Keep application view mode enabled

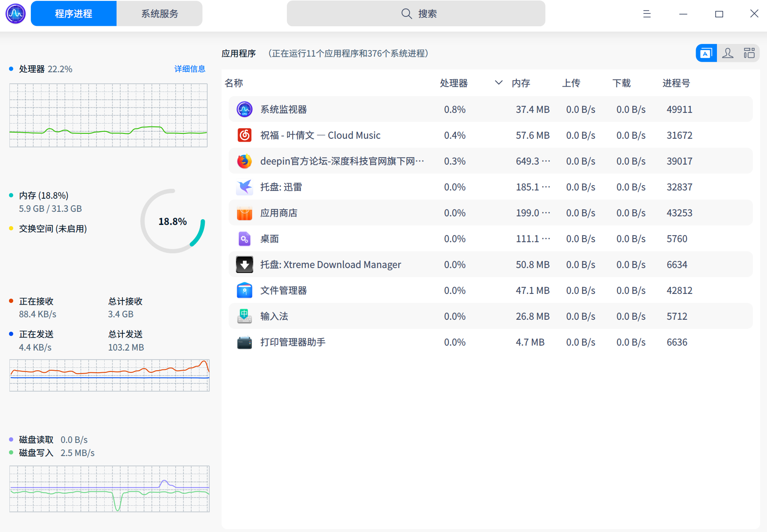pyautogui.click(x=706, y=53)
